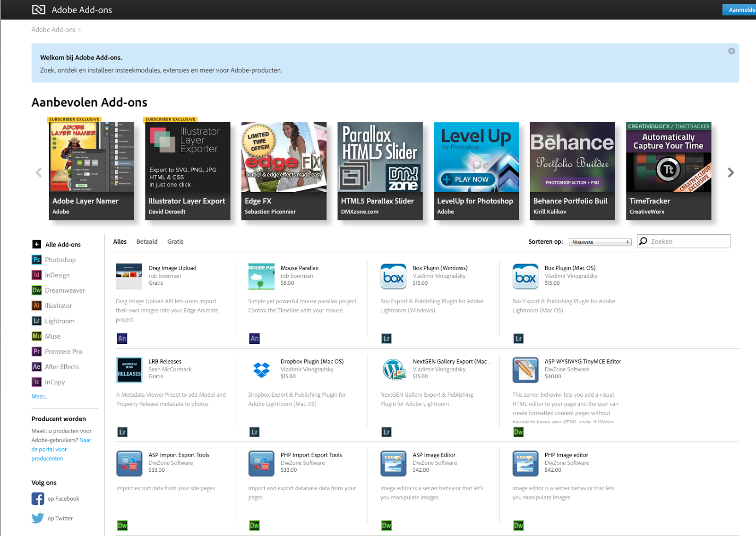
Task: Open the Alles filter tab
Action: (x=120, y=241)
